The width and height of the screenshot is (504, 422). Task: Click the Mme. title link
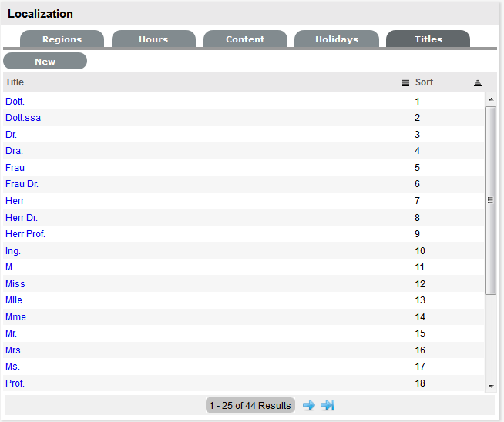16,317
